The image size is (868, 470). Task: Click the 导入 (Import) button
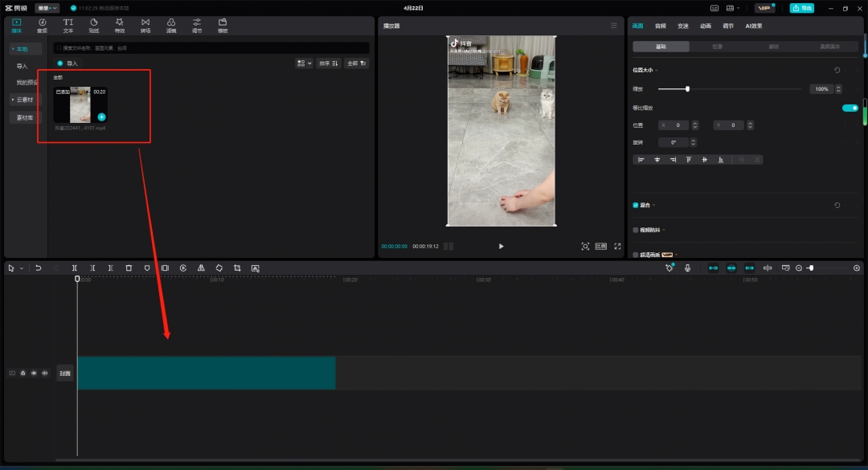(x=68, y=63)
